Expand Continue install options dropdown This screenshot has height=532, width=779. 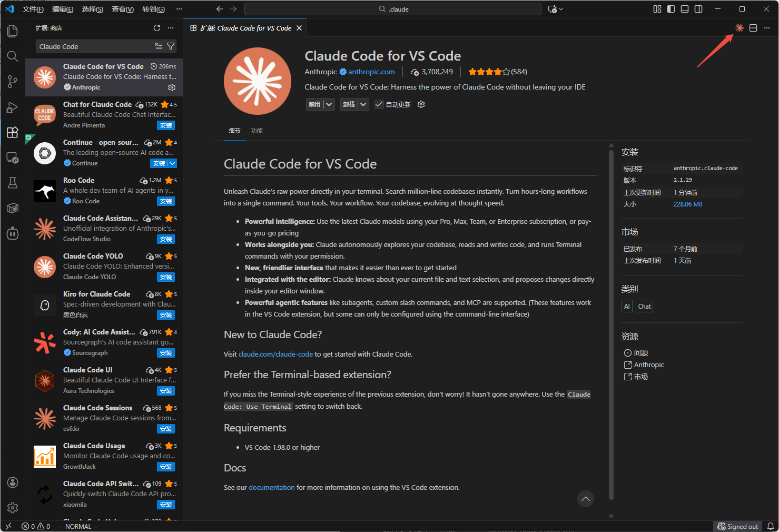[172, 163]
